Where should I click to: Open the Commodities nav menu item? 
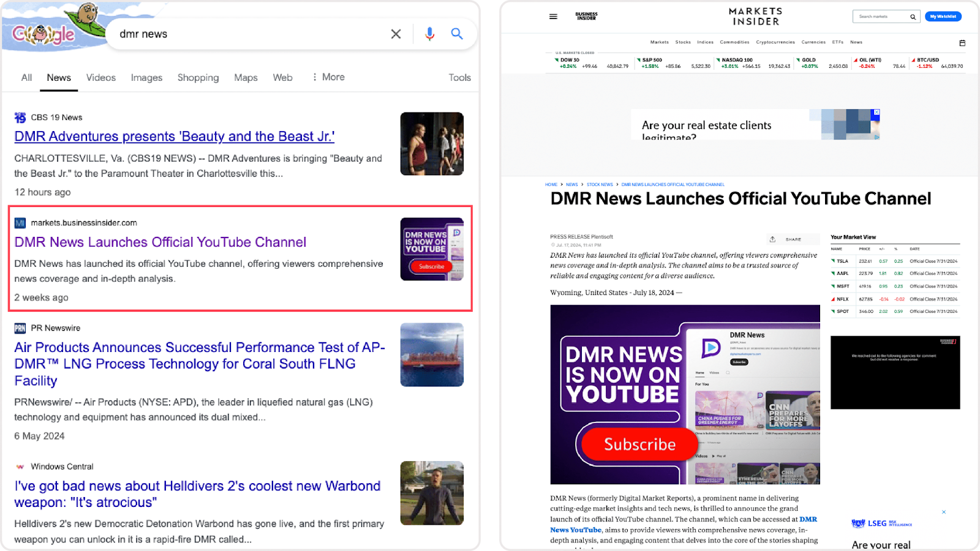[x=734, y=42]
